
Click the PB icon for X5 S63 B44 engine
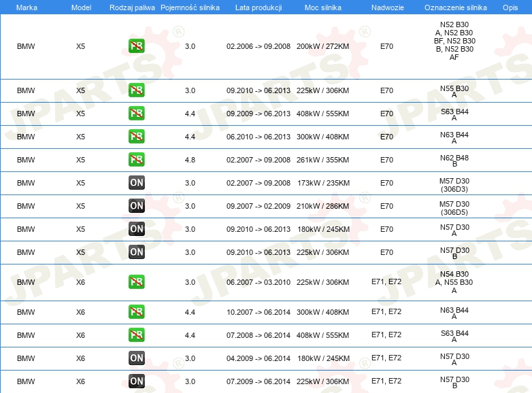click(x=136, y=114)
